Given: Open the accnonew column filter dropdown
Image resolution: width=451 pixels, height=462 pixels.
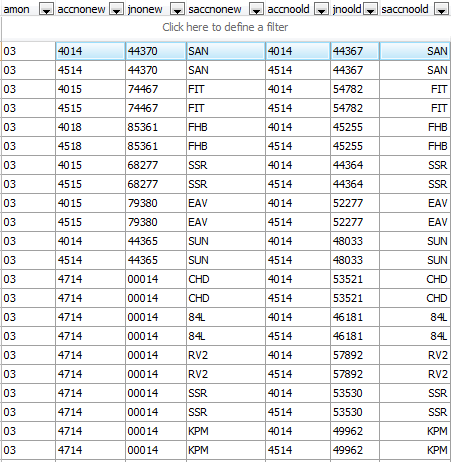Looking at the screenshot, I should [x=116, y=9].
